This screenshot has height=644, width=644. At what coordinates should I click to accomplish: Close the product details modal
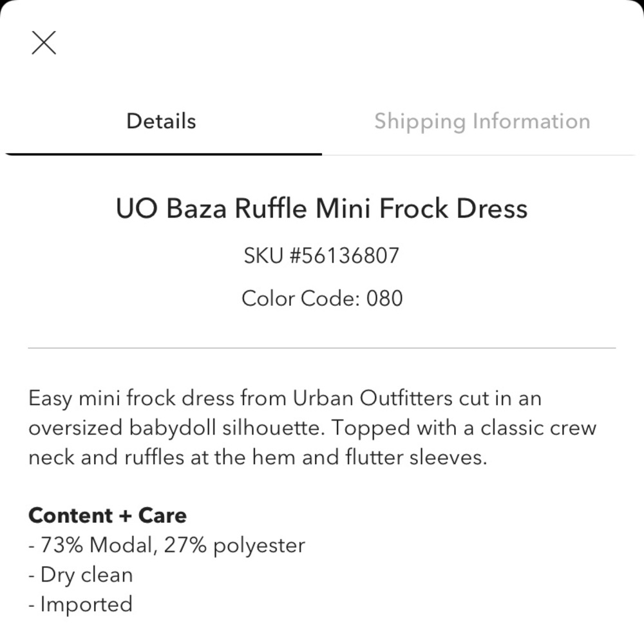point(44,43)
